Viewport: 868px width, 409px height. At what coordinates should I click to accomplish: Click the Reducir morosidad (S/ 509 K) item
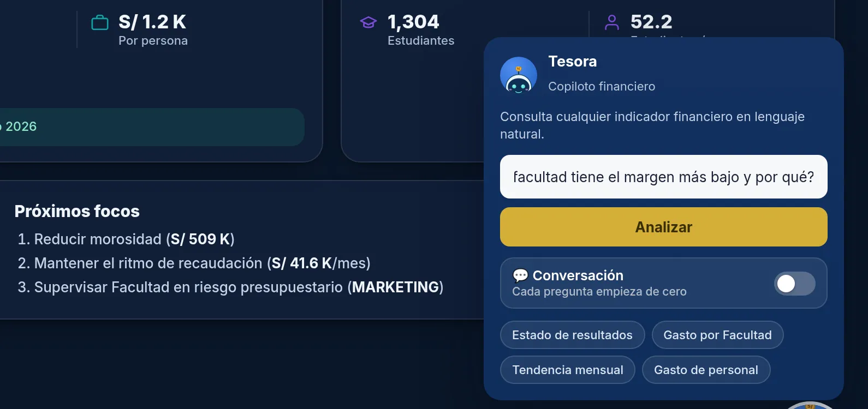click(x=126, y=239)
